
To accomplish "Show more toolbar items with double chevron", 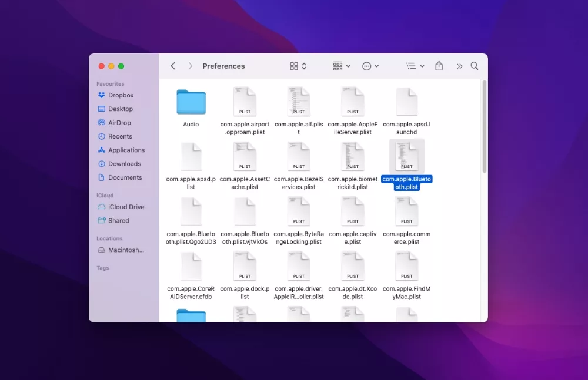I will (459, 66).
